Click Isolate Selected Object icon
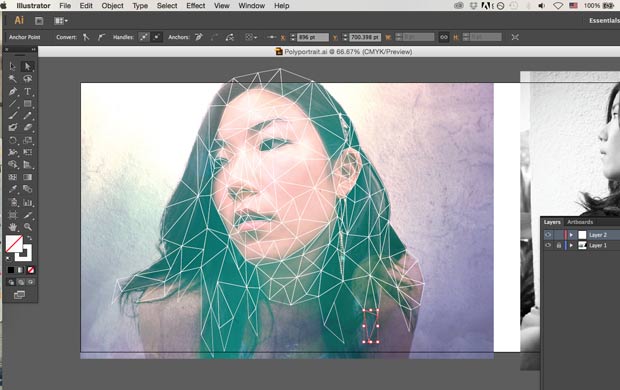This screenshot has width=620, height=390. pos(515,37)
